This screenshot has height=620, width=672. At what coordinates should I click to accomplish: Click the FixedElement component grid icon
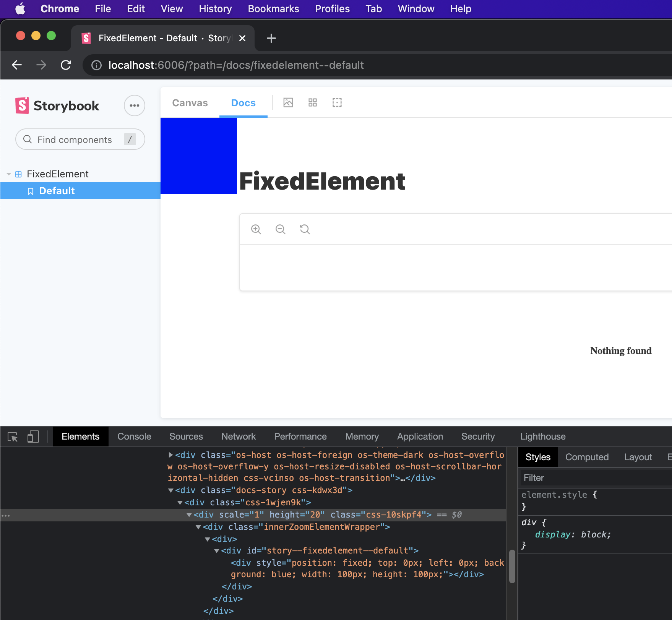pyautogui.click(x=18, y=174)
